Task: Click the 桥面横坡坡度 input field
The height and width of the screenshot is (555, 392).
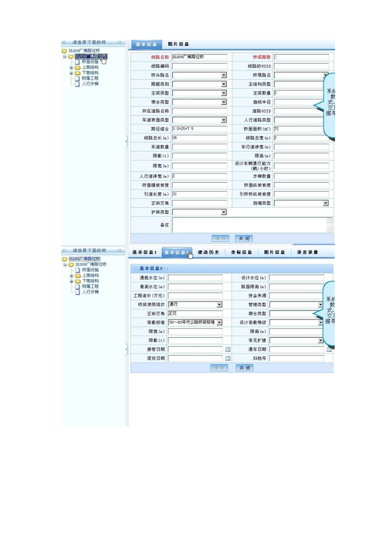Action: click(x=200, y=185)
